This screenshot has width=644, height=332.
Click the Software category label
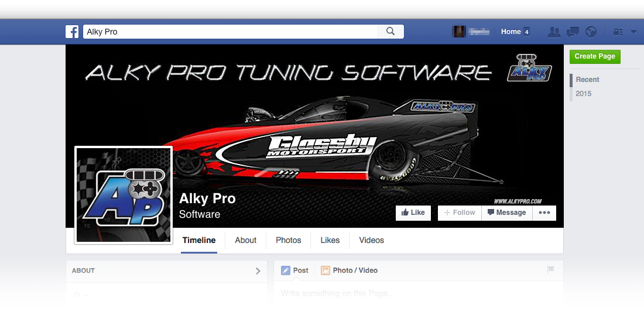pos(200,214)
